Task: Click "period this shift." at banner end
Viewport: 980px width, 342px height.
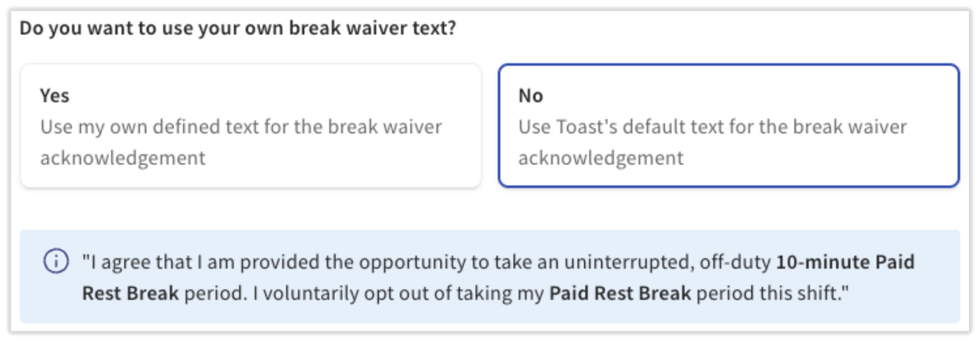Action: (772, 293)
